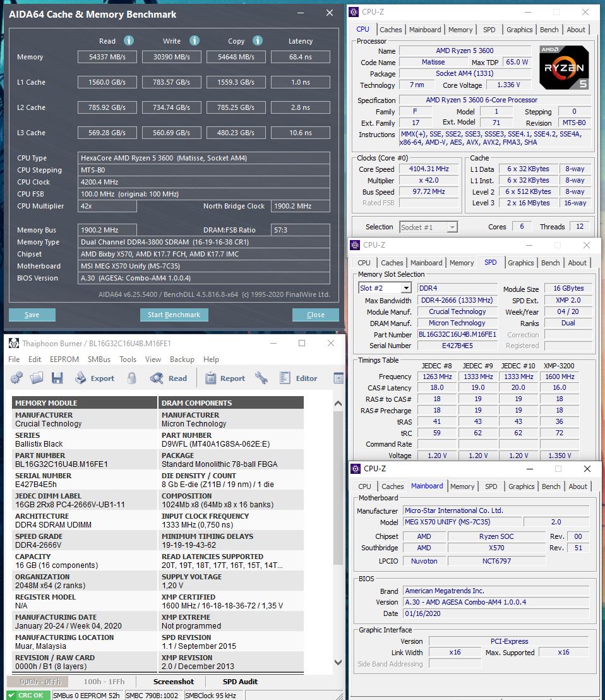Click the Copy info icon in AIDA64
The height and width of the screenshot is (700, 605).
(258, 40)
